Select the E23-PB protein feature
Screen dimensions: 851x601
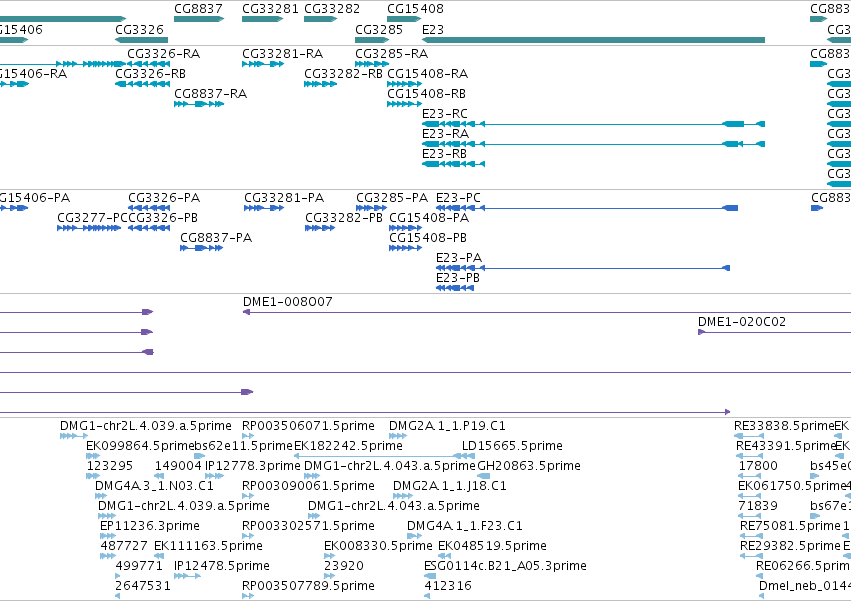point(455,288)
